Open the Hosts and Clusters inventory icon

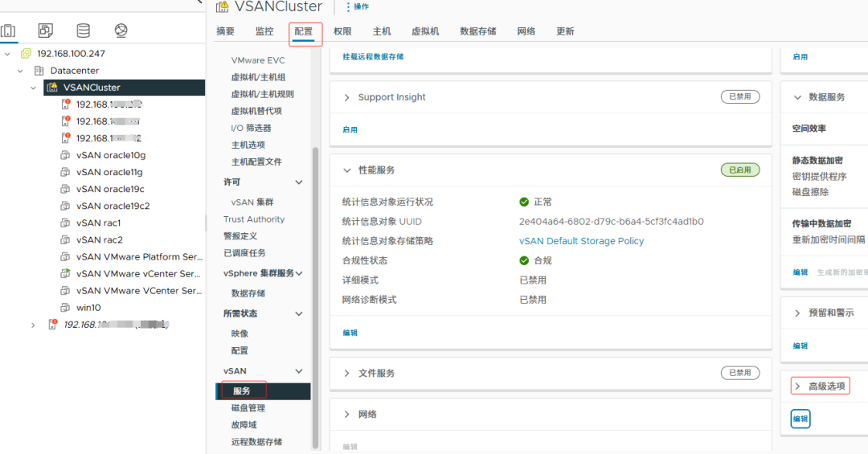[8, 31]
